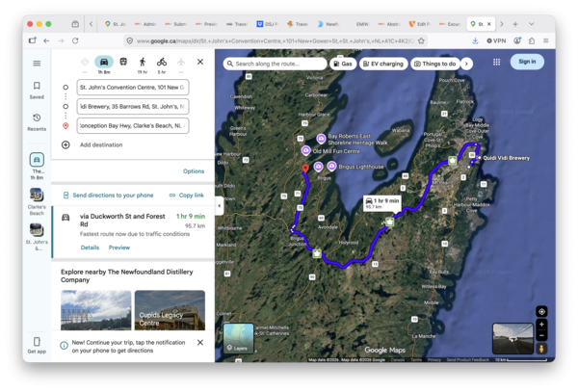Open route Preview
The width and height of the screenshot is (578, 392).
coord(119,248)
